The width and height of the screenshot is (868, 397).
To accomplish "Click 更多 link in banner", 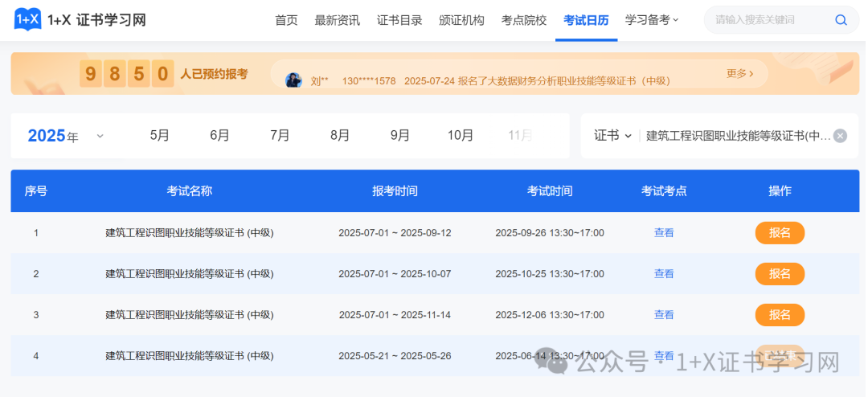I will click(x=739, y=74).
